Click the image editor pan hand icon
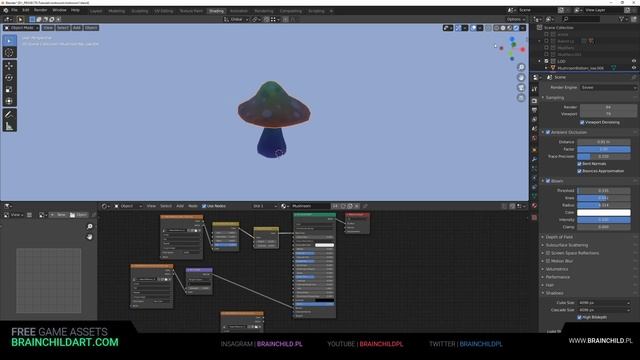This screenshot has width=640, height=360. pyautogui.click(x=90, y=237)
